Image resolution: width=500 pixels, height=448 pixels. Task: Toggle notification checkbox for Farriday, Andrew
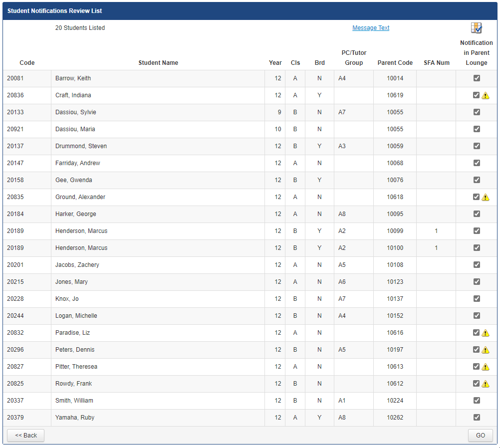point(477,163)
